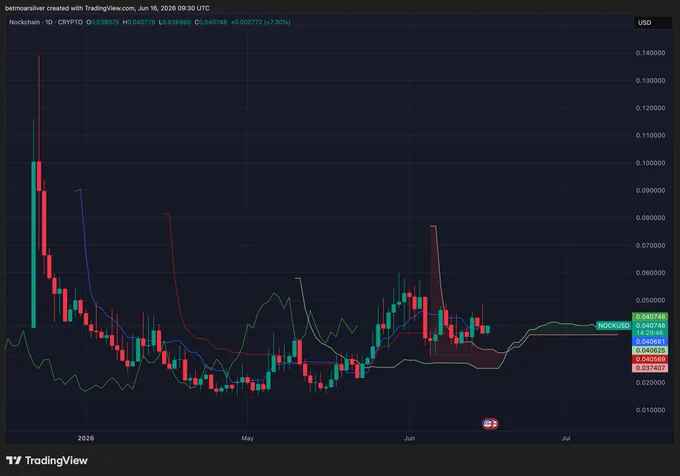Click the pink 0.037407 price label
This screenshot has width=680, height=476.
tap(650, 368)
